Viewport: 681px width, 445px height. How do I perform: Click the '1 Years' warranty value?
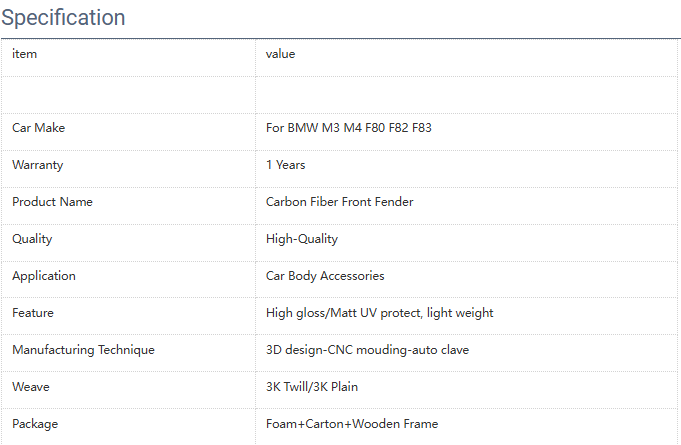tap(286, 165)
